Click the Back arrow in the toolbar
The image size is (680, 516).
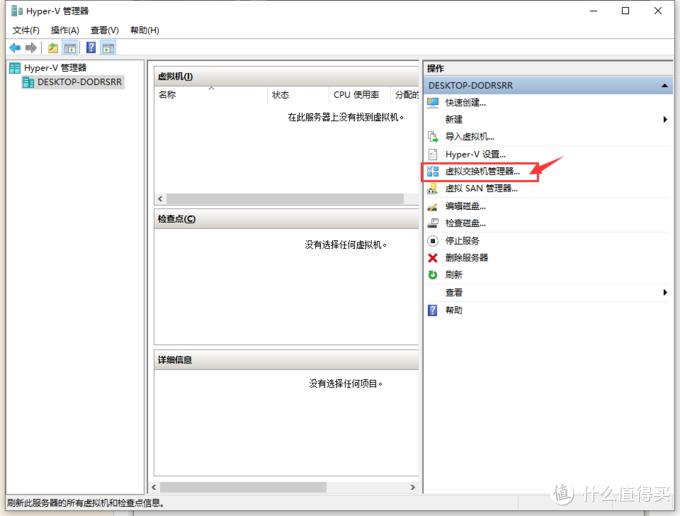tap(15, 48)
